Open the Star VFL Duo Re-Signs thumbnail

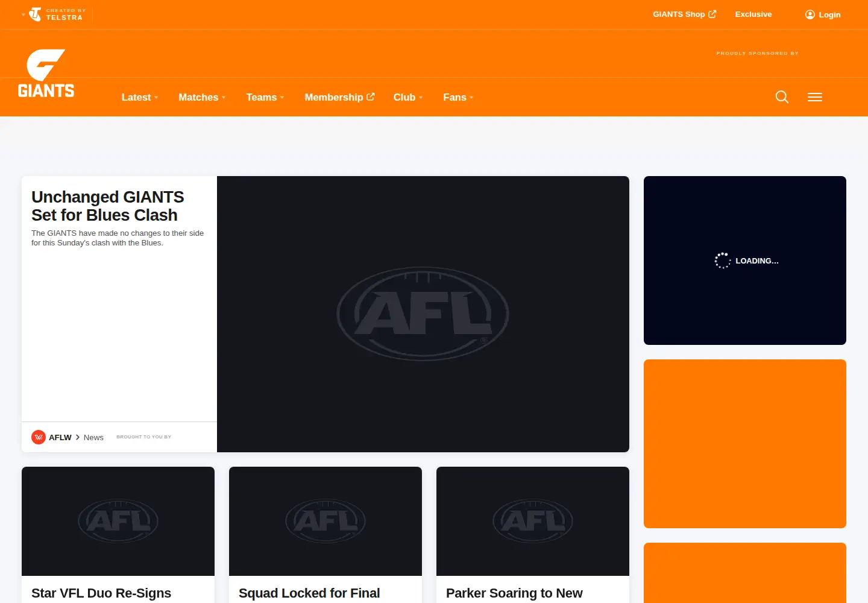118,521
